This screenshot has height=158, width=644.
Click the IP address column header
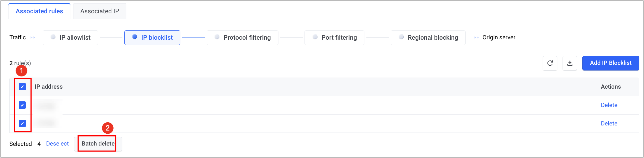pos(49,87)
